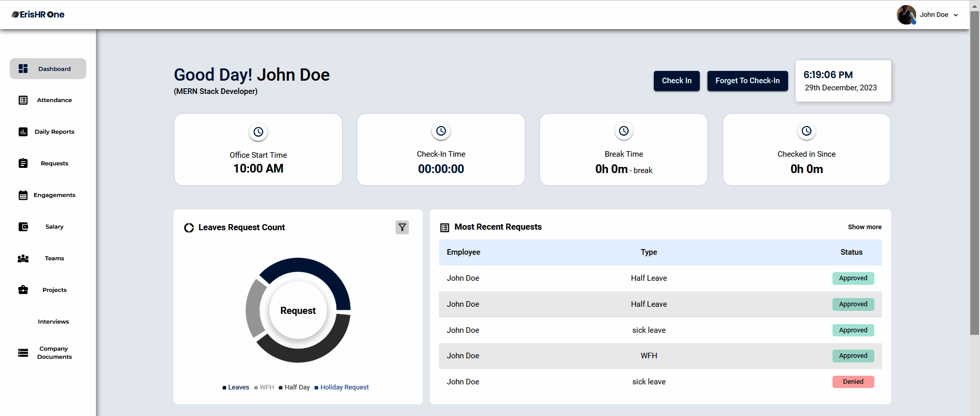Viewport: 980px width, 416px height.
Task: Click the 10:00 AM office start value
Action: pyautogui.click(x=258, y=168)
